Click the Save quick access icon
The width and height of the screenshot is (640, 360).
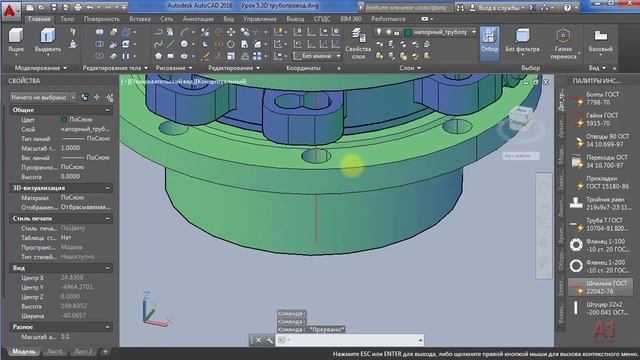point(53,7)
